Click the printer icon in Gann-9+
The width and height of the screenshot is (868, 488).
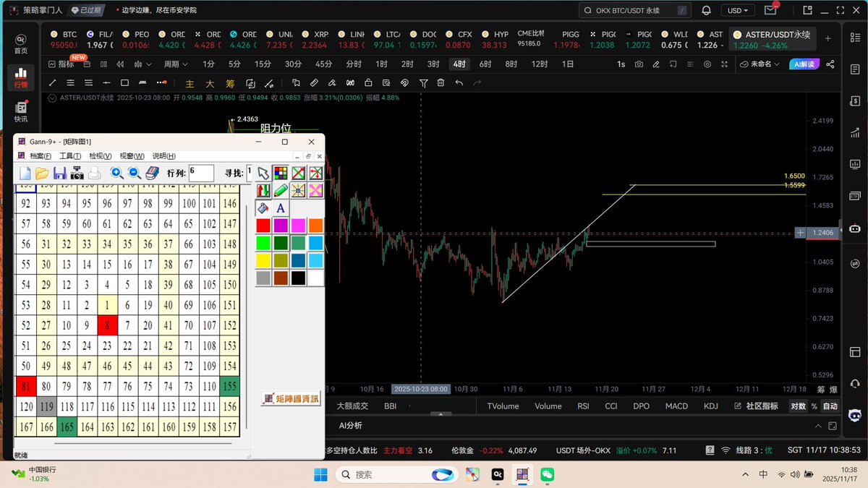95,173
